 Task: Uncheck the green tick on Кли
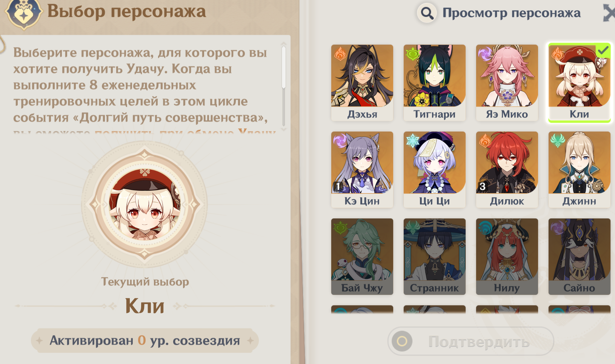coord(603,51)
